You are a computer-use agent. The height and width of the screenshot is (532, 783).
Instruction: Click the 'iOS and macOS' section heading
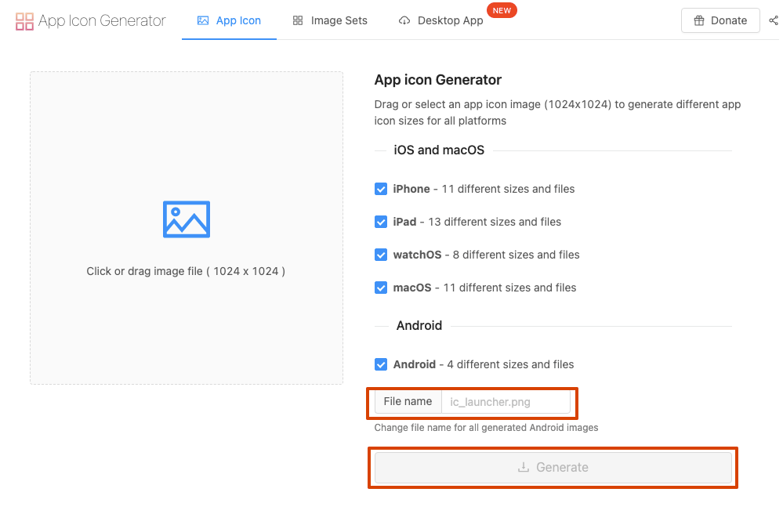point(439,150)
